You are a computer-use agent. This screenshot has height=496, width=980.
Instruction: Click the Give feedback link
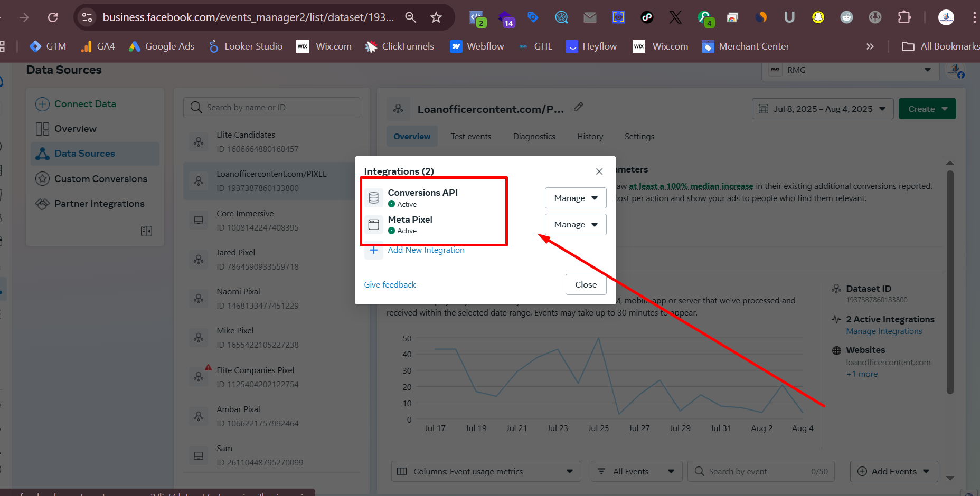(390, 285)
